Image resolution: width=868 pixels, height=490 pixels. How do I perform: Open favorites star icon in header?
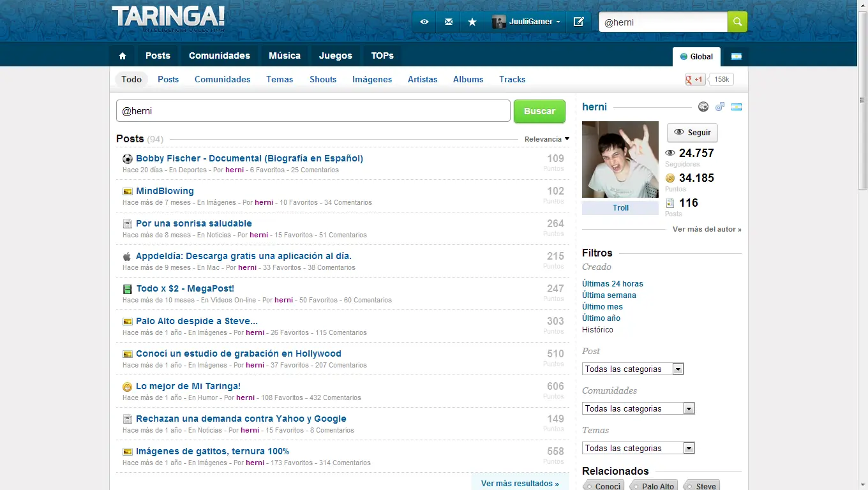coord(472,22)
